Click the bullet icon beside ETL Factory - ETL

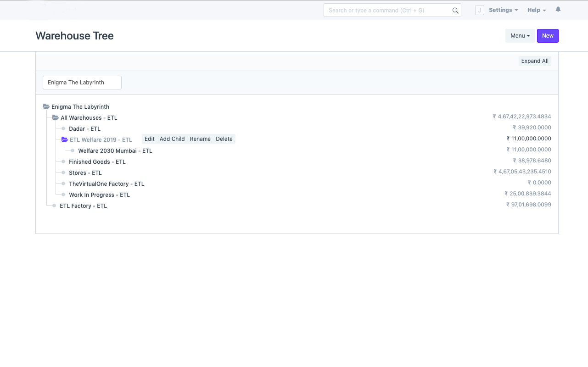tap(55, 206)
